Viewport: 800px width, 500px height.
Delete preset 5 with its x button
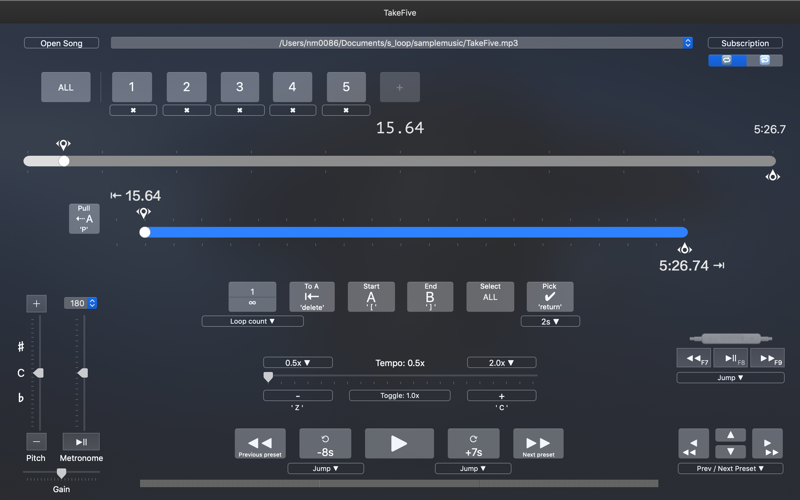[x=346, y=110]
